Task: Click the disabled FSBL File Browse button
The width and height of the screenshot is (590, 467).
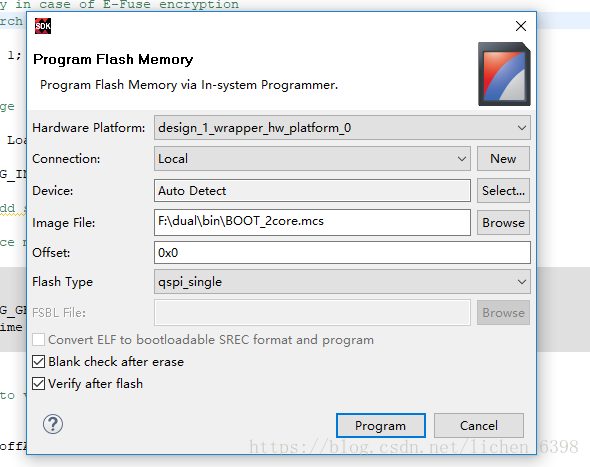Action: coord(503,313)
